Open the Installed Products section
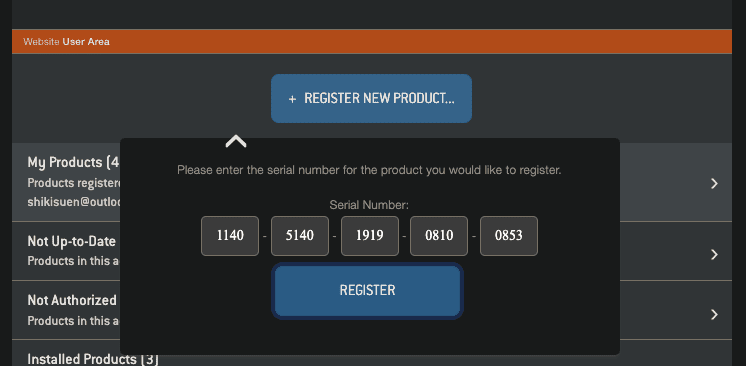The width and height of the screenshot is (746, 366). pyautogui.click(x=93, y=358)
